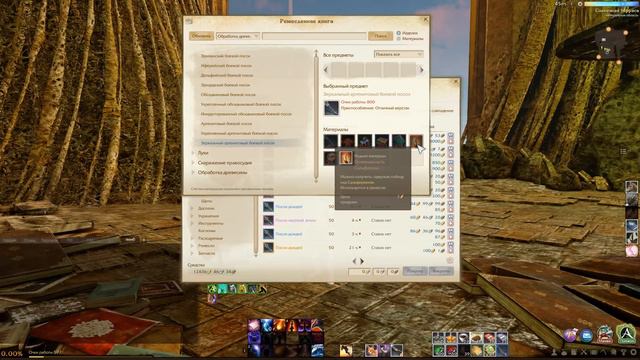The height and width of the screenshot is (360, 640).
Task: Expand Инструменты category in the auction window
Action: [x=193, y=223]
